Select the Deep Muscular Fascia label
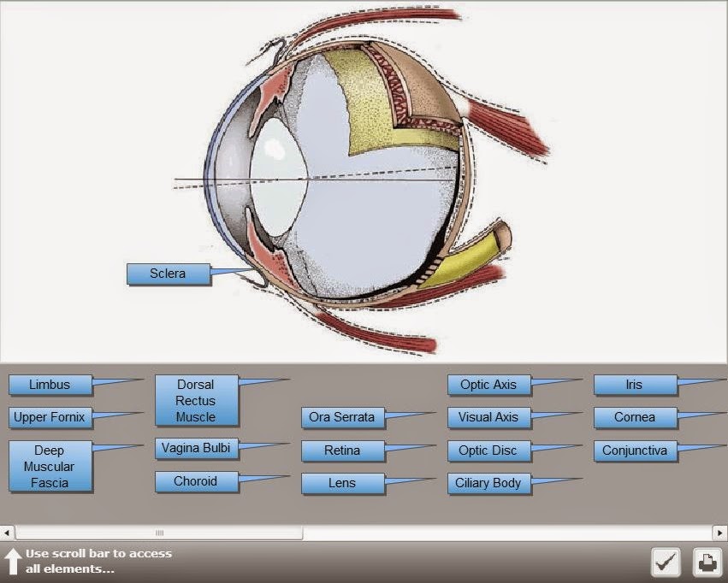Image resolution: width=728 pixels, height=583 pixels. point(49,465)
